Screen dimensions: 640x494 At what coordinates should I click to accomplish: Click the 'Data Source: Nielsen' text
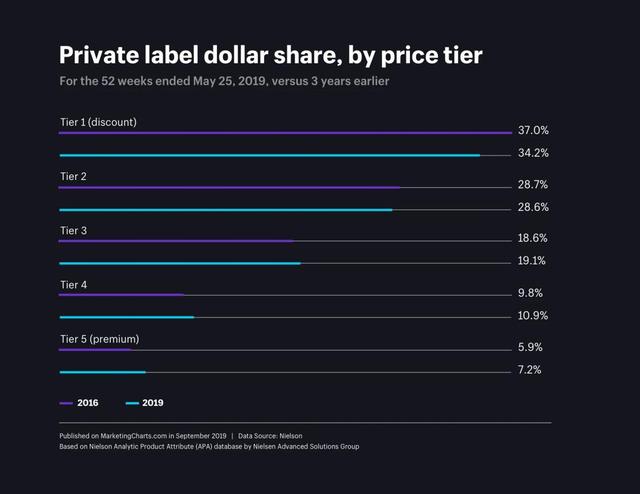(270, 436)
